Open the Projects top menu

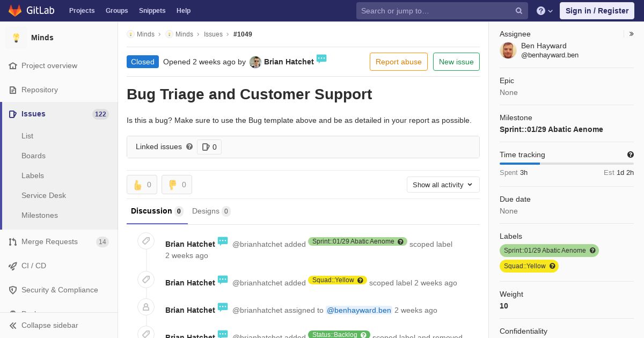tap(82, 11)
